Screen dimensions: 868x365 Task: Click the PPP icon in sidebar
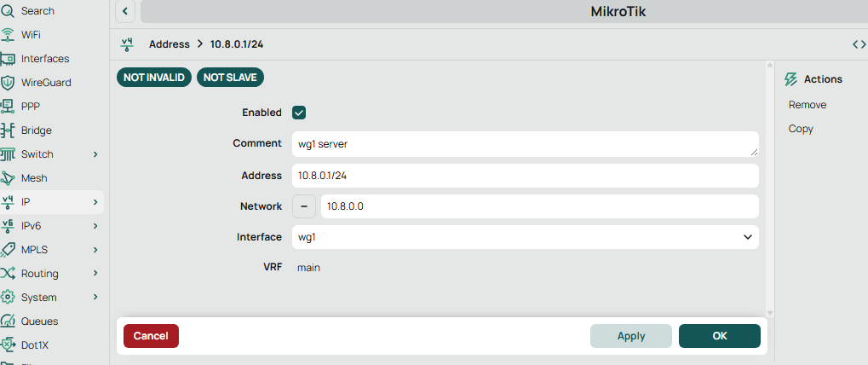click(7, 106)
